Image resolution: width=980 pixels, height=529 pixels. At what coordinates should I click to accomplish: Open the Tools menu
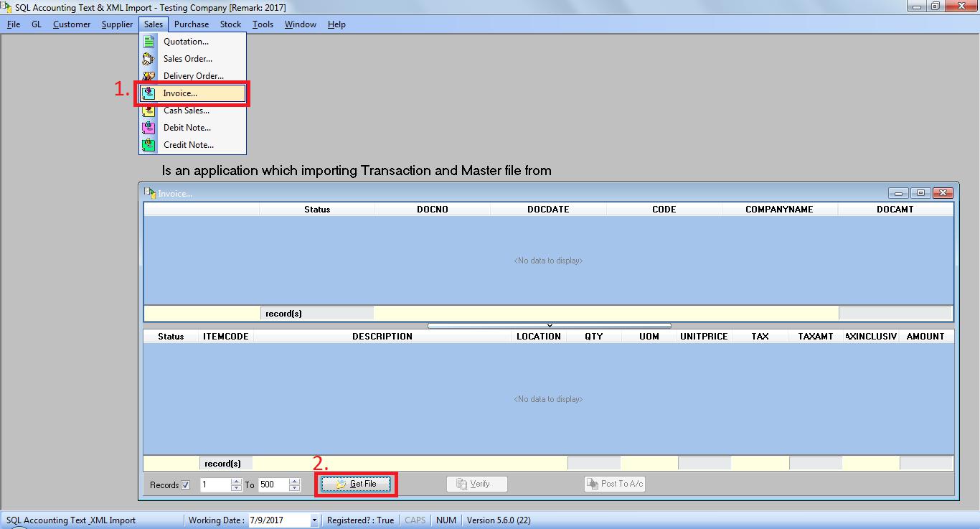click(x=263, y=24)
